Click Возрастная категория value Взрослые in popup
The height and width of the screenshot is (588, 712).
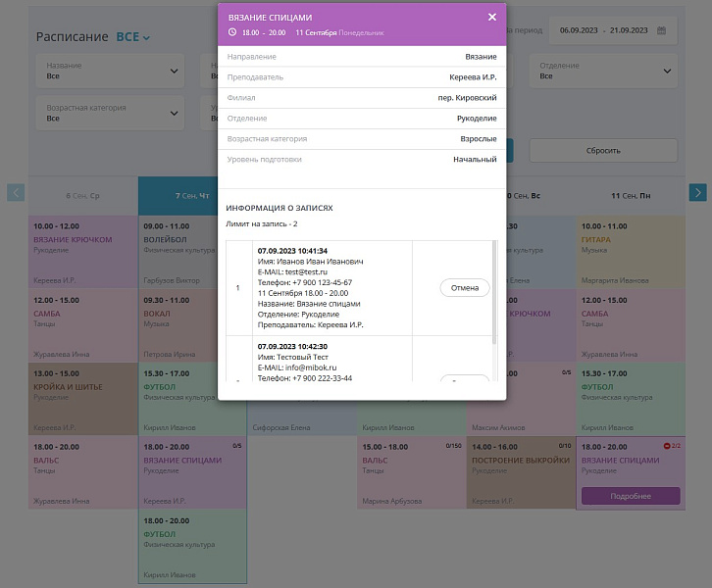click(x=479, y=139)
